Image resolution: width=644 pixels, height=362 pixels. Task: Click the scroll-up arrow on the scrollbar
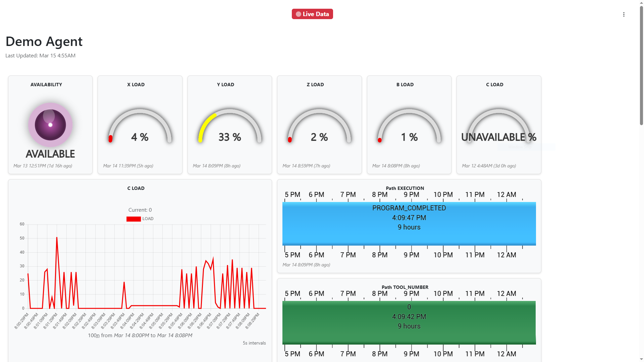click(x=641, y=3)
